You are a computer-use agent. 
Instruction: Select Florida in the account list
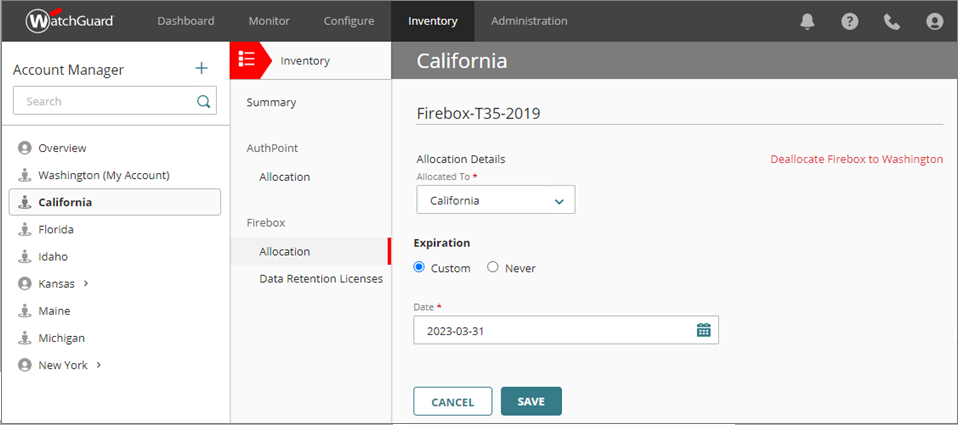click(56, 229)
